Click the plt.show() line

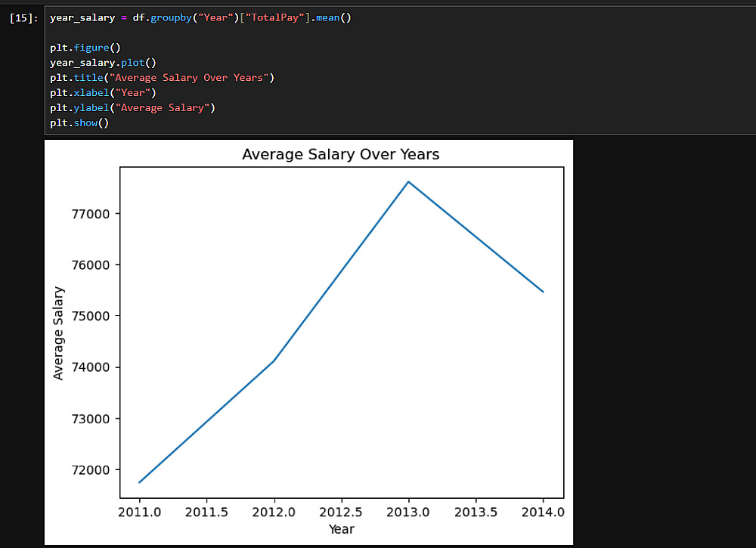coord(79,122)
